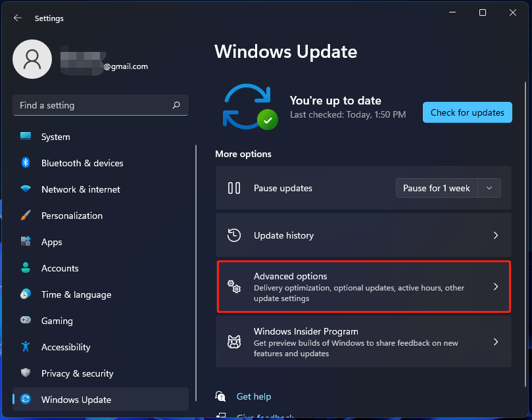Expand the pause duration dropdown arrow
The height and width of the screenshot is (420, 532).
click(489, 188)
